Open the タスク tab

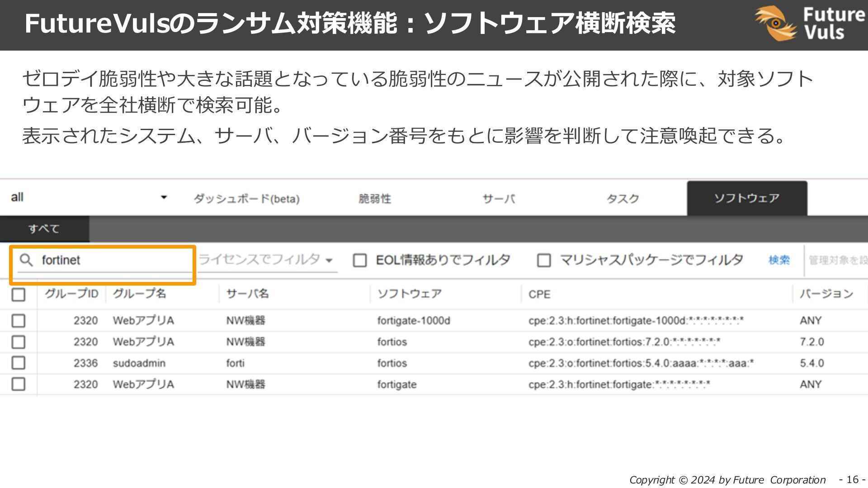click(623, 199)
